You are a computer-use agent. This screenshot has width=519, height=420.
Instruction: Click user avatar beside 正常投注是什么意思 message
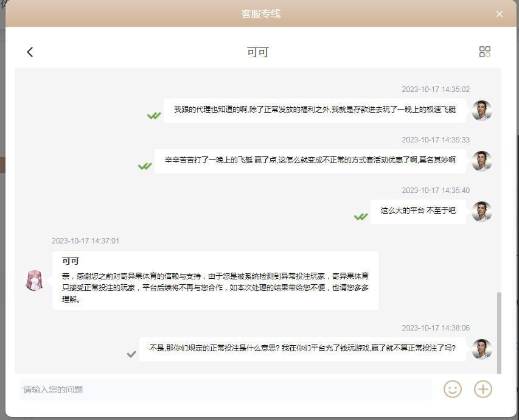482,349
